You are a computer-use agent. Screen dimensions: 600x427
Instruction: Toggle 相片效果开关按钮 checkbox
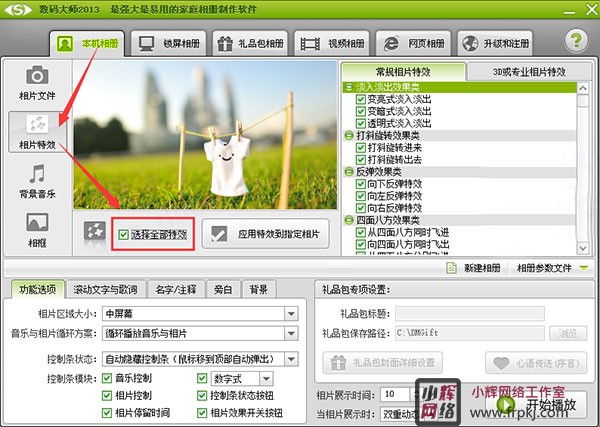(202, 413)
